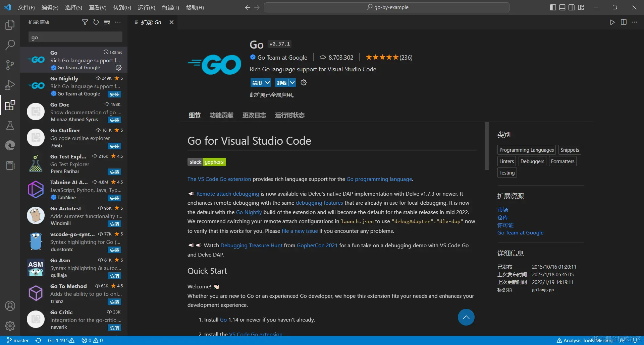
Task: Open the master branch picker in status bar
Action: pyautogui.click(x=18, y=340)
